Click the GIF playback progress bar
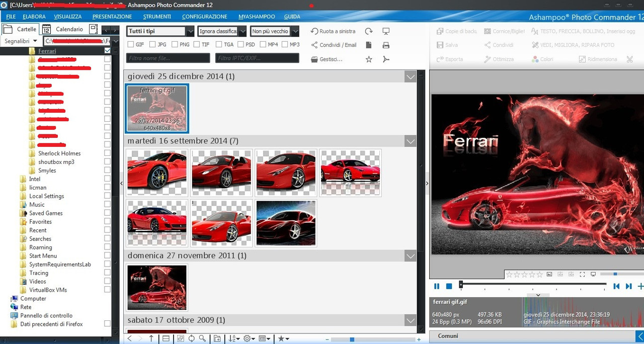 pyautogui.click(x=533, y=285)
